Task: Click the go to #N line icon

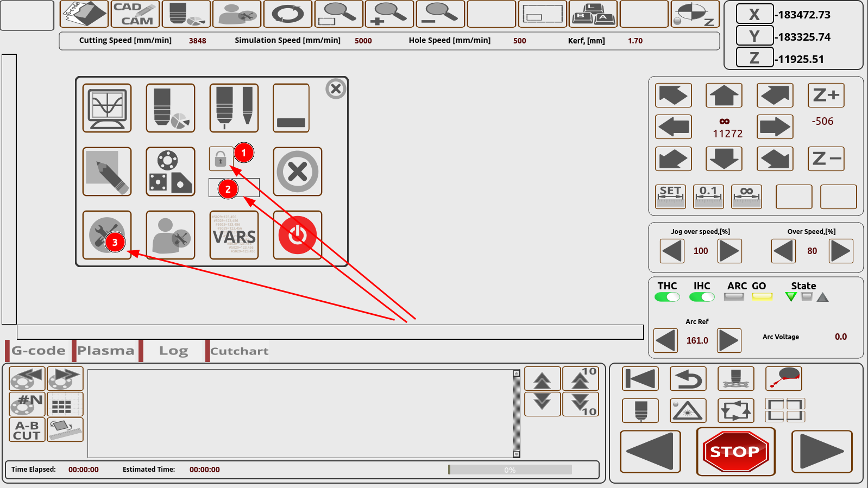Action: [27, 404]
